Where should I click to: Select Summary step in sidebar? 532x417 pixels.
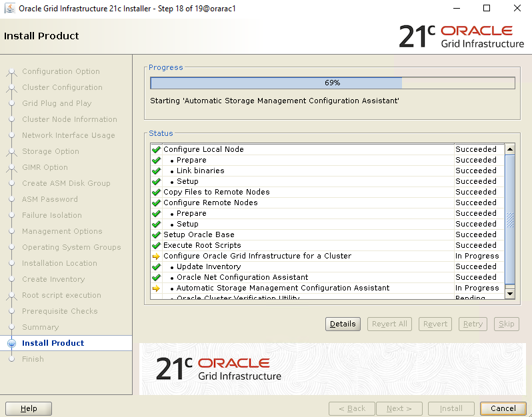tap(41, 327)
